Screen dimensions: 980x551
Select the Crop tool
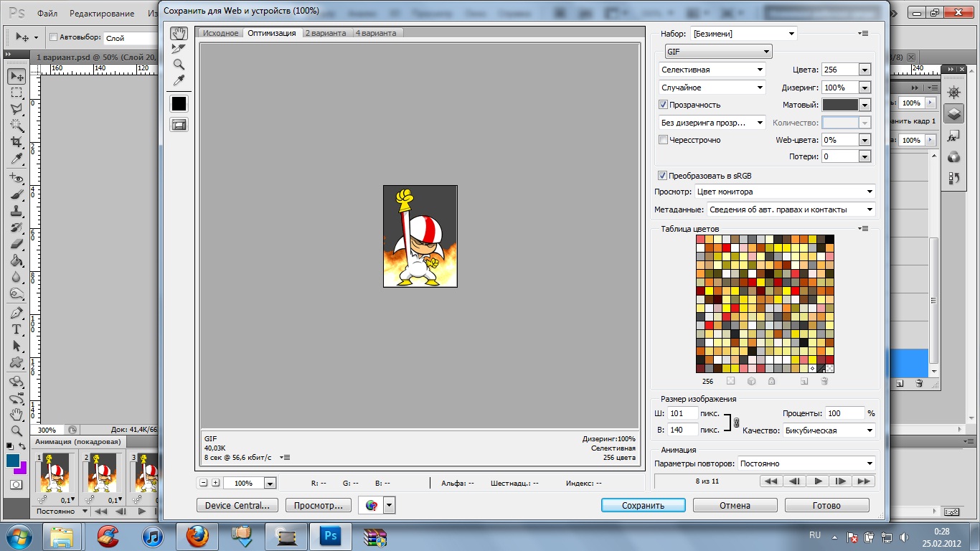coord(17,142)
